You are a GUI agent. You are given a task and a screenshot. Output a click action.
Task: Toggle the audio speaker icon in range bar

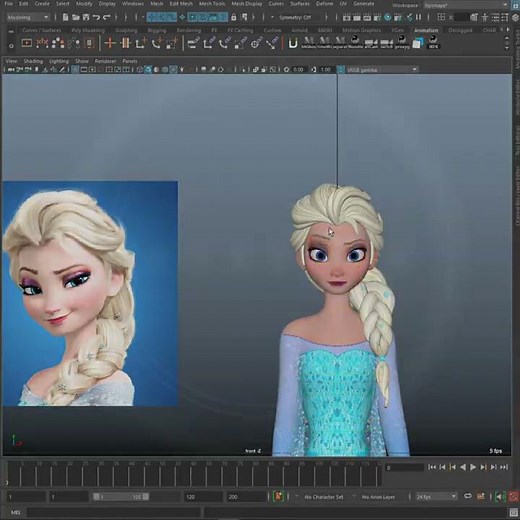pyautogui.click(x=499, y=497)
